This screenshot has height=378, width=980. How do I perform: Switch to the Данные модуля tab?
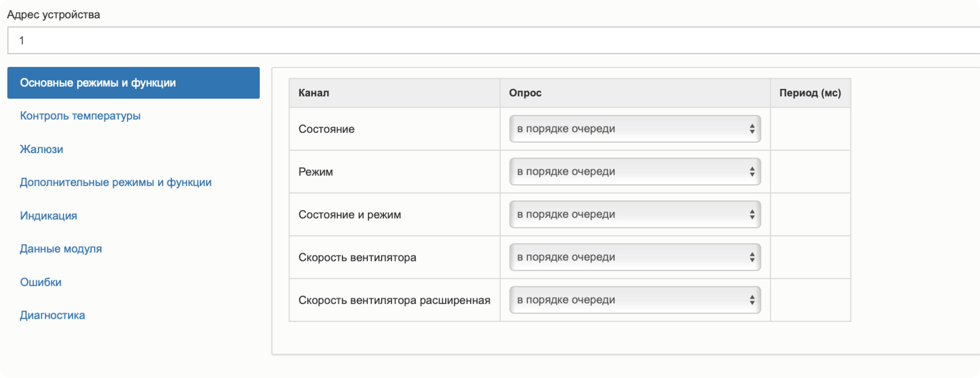coord(61,249)
